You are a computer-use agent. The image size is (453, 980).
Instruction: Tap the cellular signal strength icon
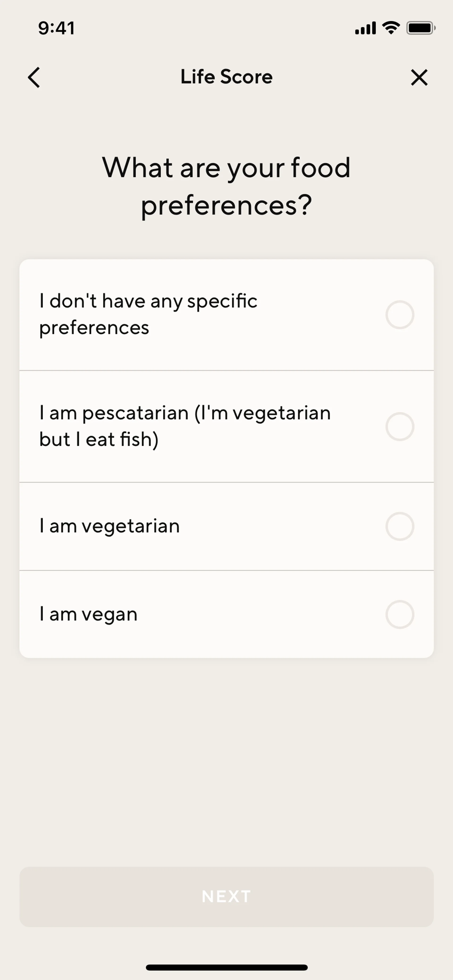365,28
